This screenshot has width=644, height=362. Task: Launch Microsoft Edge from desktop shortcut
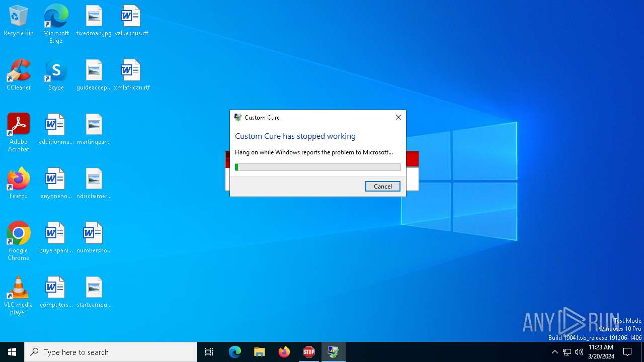56,24
